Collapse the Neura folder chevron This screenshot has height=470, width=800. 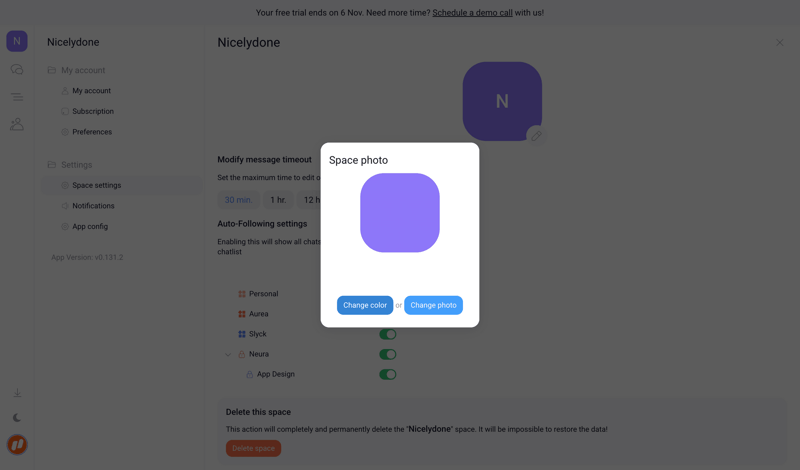coord(228,354)
